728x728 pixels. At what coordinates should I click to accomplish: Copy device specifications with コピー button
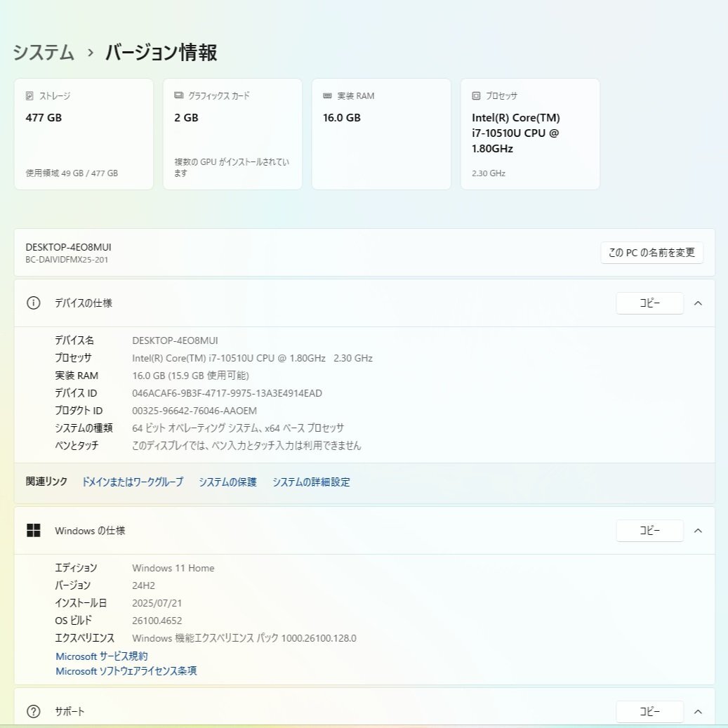coord(649,303)
